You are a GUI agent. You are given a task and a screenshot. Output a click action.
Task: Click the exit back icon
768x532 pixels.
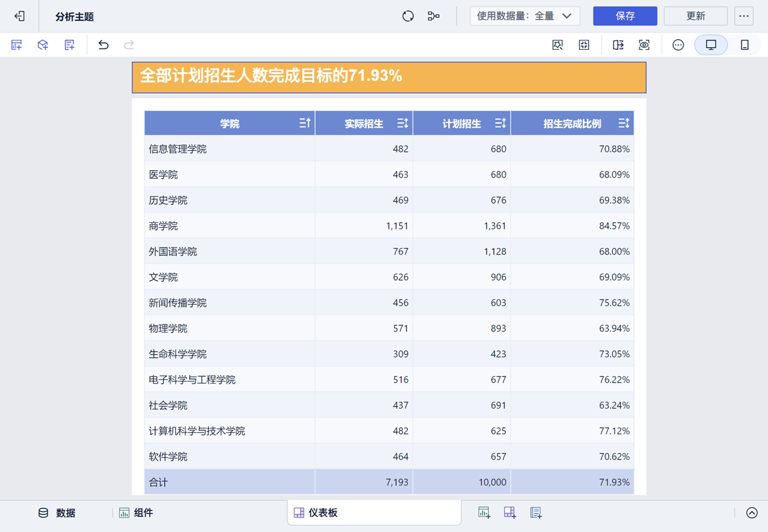tap(19, 16)
